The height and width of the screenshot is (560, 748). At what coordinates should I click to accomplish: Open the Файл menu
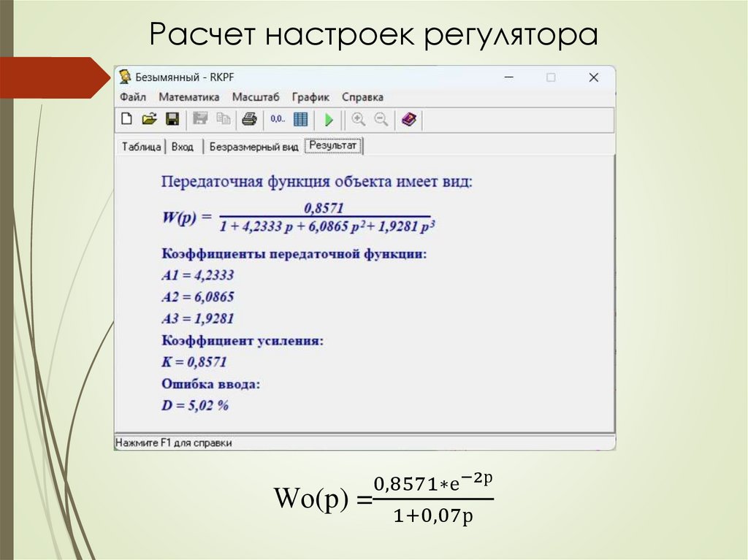click(133, 97)
